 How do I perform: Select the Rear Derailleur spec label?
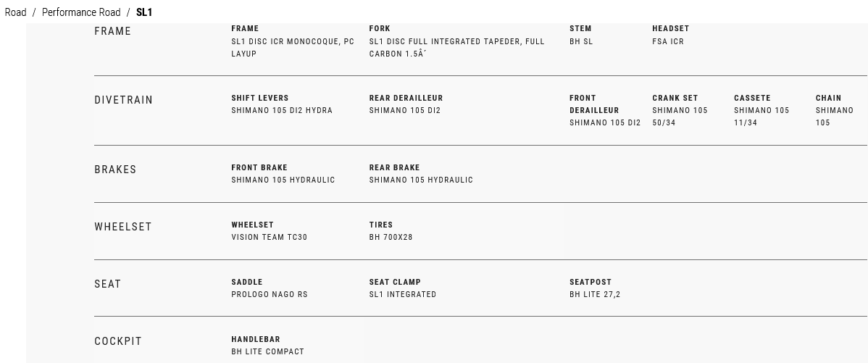406,98
